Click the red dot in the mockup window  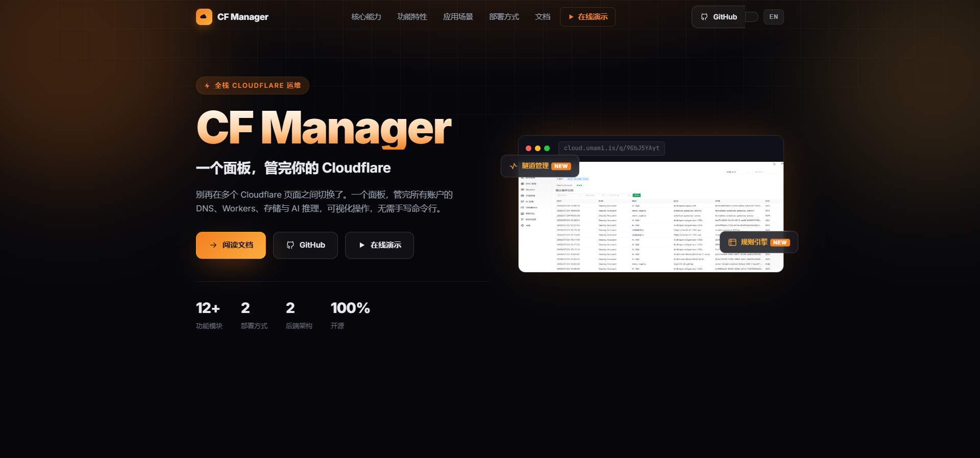[528, 149]
